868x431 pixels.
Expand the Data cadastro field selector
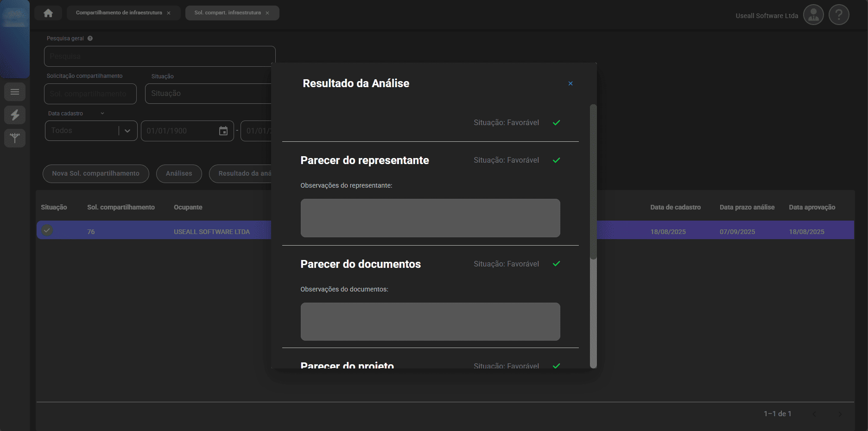(x=102, y=114)
